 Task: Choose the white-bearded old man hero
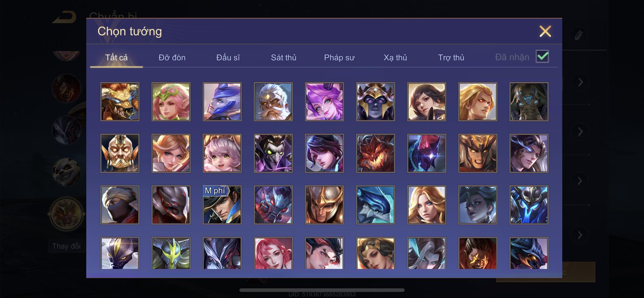pos(273,102)
